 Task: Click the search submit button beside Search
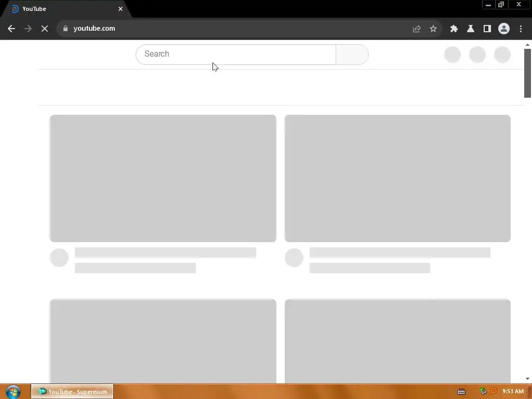tap(352, 54)
